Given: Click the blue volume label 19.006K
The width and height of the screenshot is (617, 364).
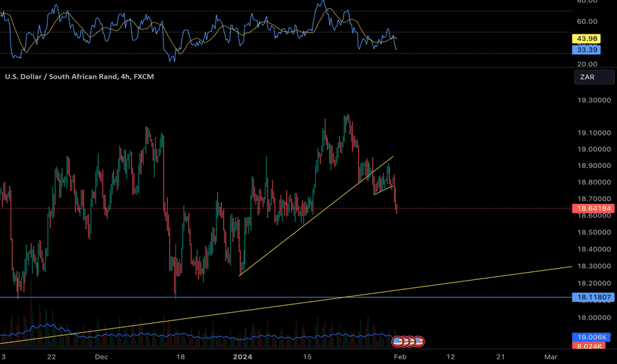Looking at the screenshot, I should pos(592,338).
